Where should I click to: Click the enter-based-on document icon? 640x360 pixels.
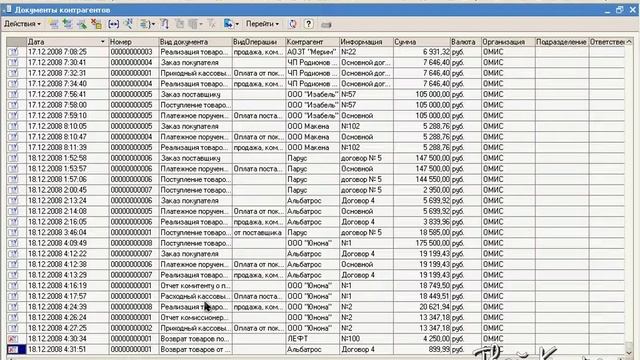[x=229, y=24]
